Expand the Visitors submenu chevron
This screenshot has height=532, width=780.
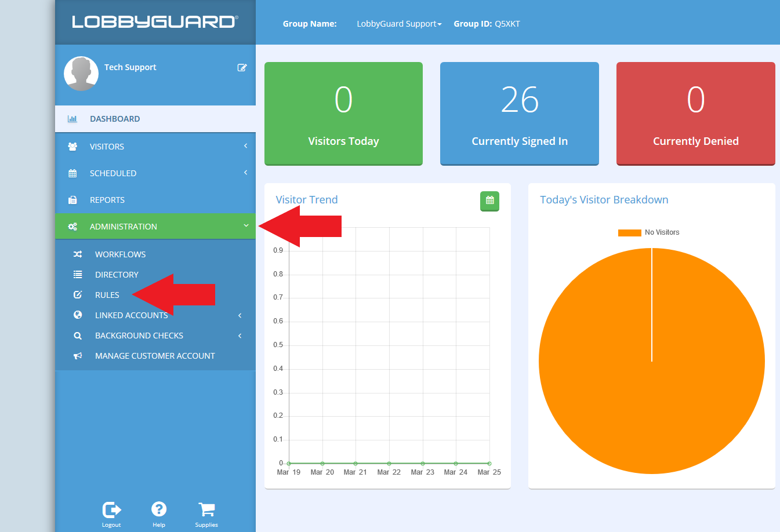pos(246,146)
